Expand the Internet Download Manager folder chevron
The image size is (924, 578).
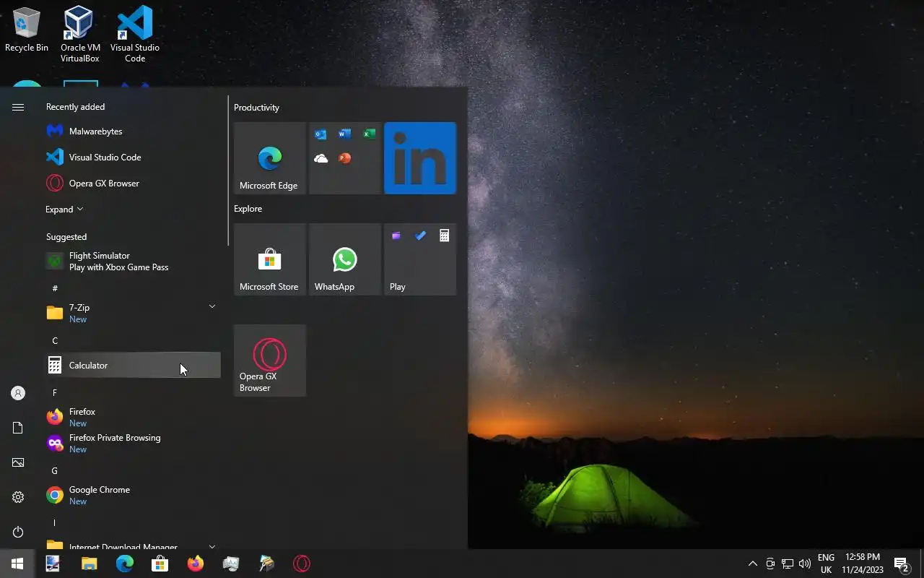212,546
